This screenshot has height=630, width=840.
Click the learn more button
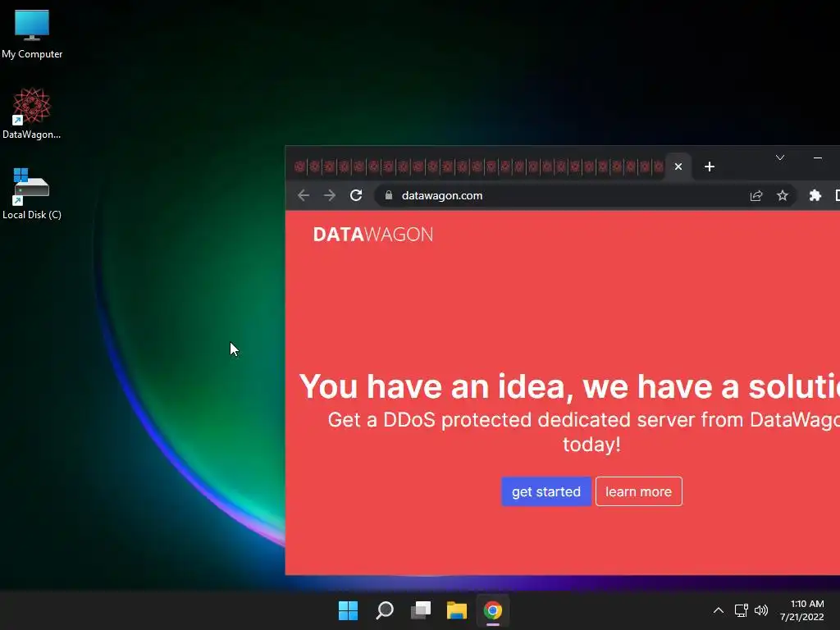(x=638, y=491)
